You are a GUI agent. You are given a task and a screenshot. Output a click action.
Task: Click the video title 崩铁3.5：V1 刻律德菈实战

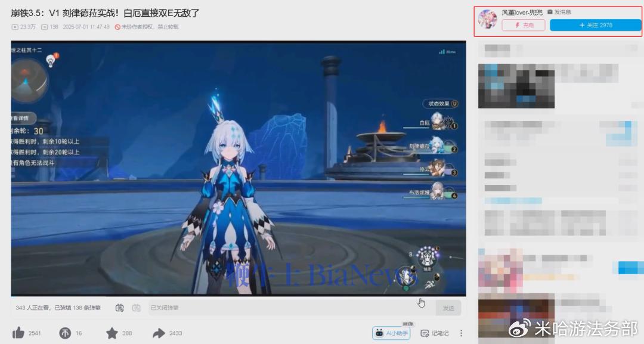click(105, 13)
